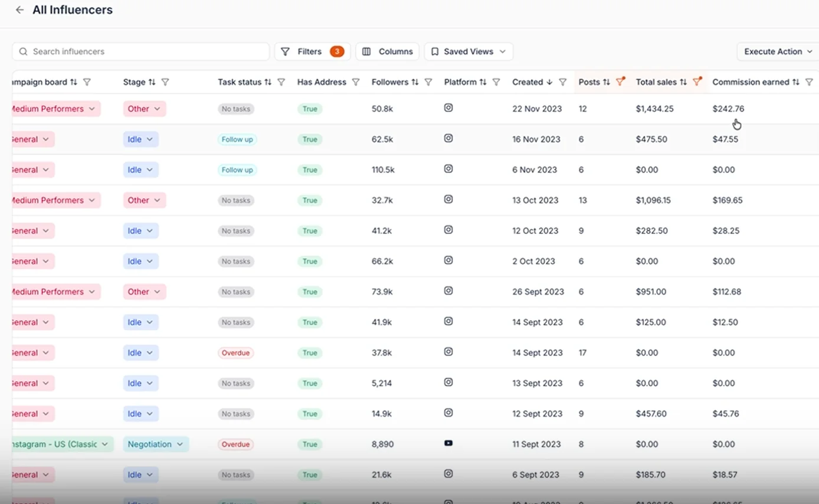Click the active Total sales filter funnel
Screen dimensions: 819x504
697,82
